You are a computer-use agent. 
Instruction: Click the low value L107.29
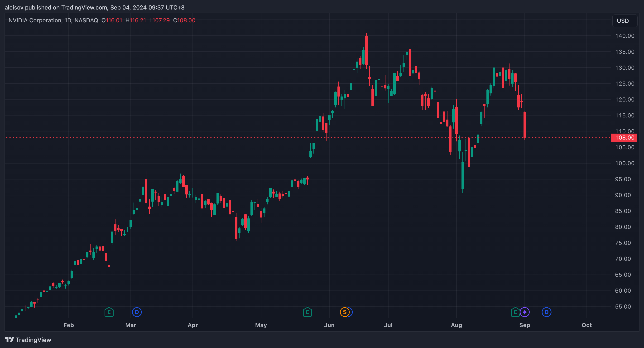(x=159, y=20)
